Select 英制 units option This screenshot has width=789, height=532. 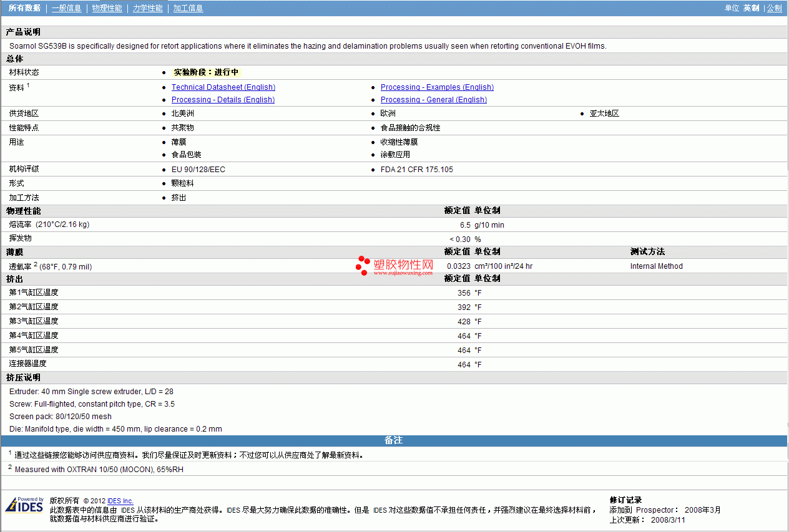tap(751, 8)
